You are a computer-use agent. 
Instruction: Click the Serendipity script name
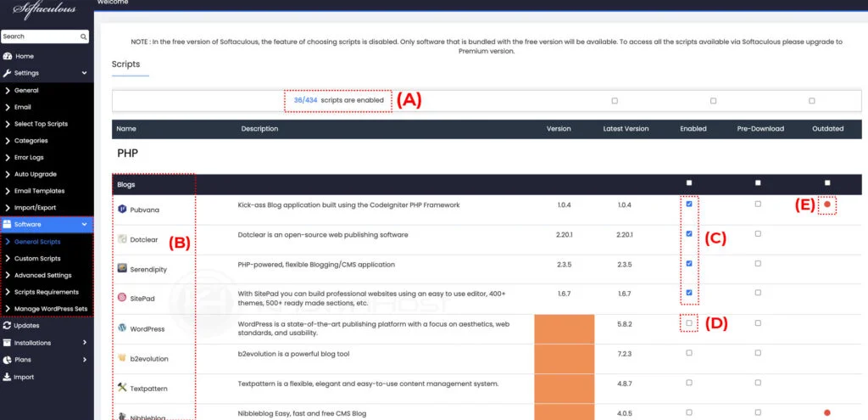(148, 269)
